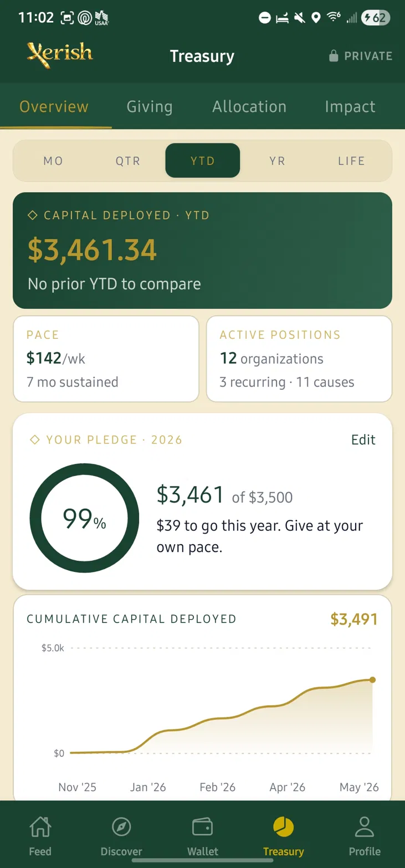Screen dimensions: 405x868
Task: Tap the chart's latest data point
Action: pyautogui.click(x=372, y=680)
